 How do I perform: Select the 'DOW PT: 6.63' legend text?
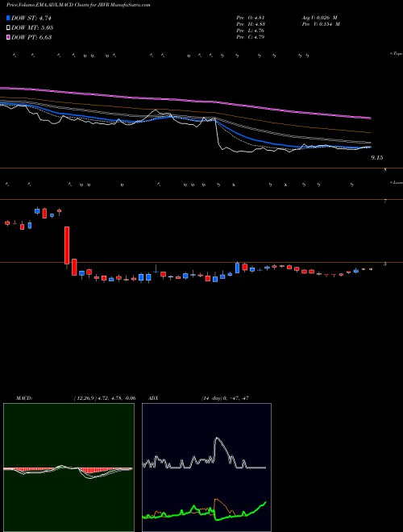coord(31,38)
